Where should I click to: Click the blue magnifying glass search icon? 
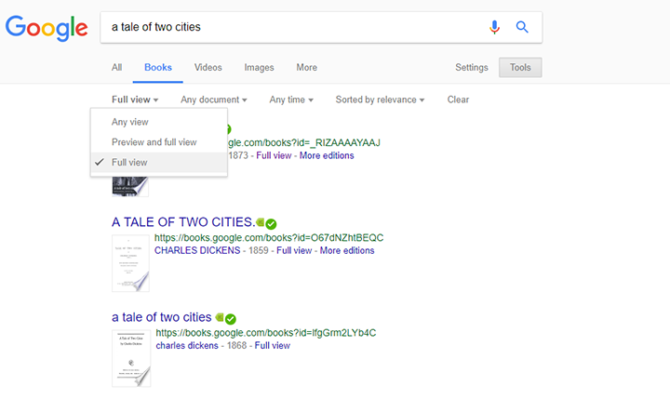[522, 27]
